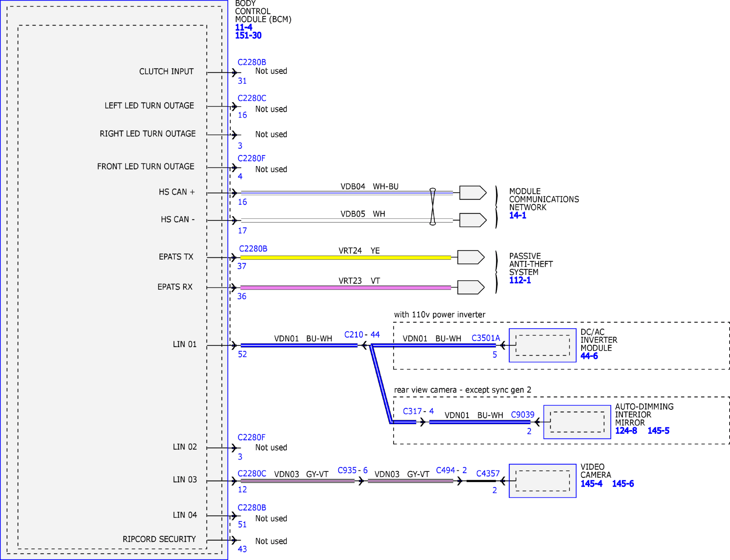
Task: Open Auto-Dimming Mirror reference 145-5
Action: (x=658, y=431)
